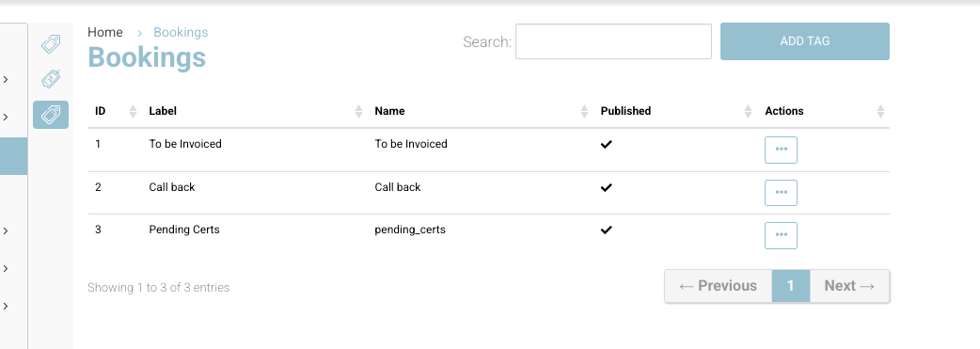The height and width of the screenshot is (349, 980).
Task: Click ID cell with value 2
Action: tap(98, 187)
